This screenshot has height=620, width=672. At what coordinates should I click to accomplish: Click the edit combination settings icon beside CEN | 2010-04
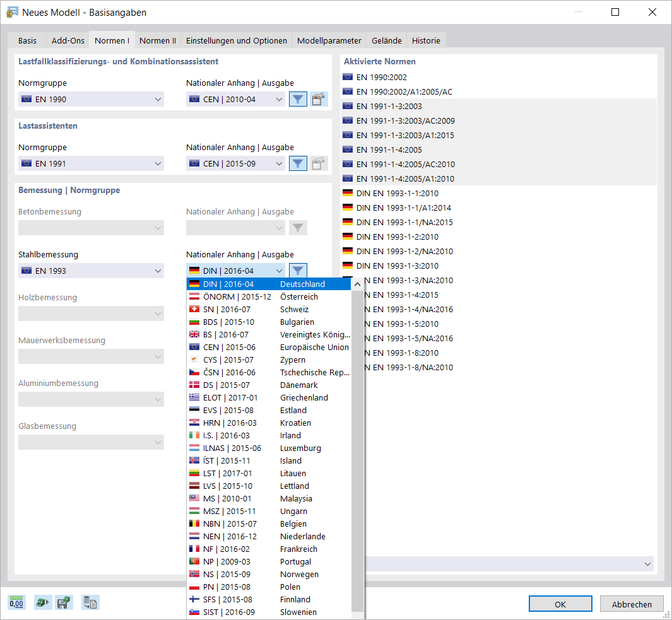click(x=319, y=100)
